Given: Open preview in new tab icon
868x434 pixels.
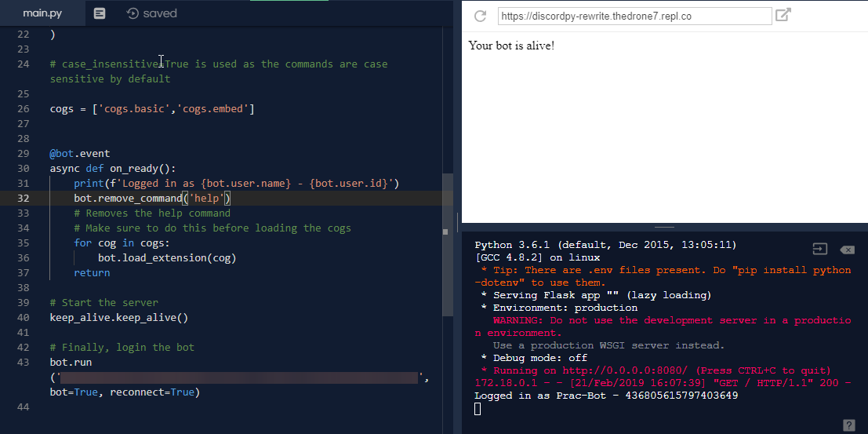Looking at the screenshot, I should click(x=783, y=15).
